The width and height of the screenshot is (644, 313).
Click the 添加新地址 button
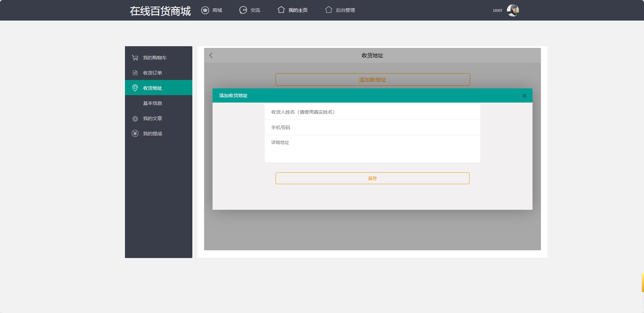point(372,80)
